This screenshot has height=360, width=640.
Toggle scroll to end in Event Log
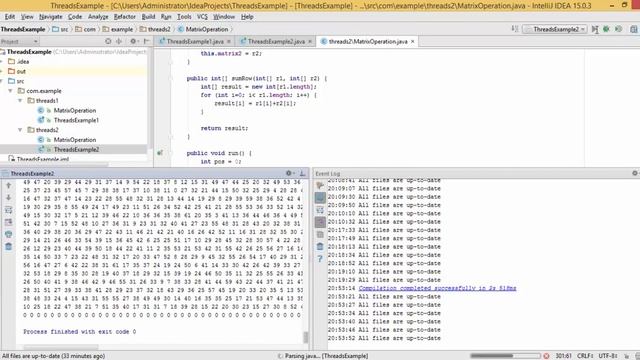coord(320,222)
